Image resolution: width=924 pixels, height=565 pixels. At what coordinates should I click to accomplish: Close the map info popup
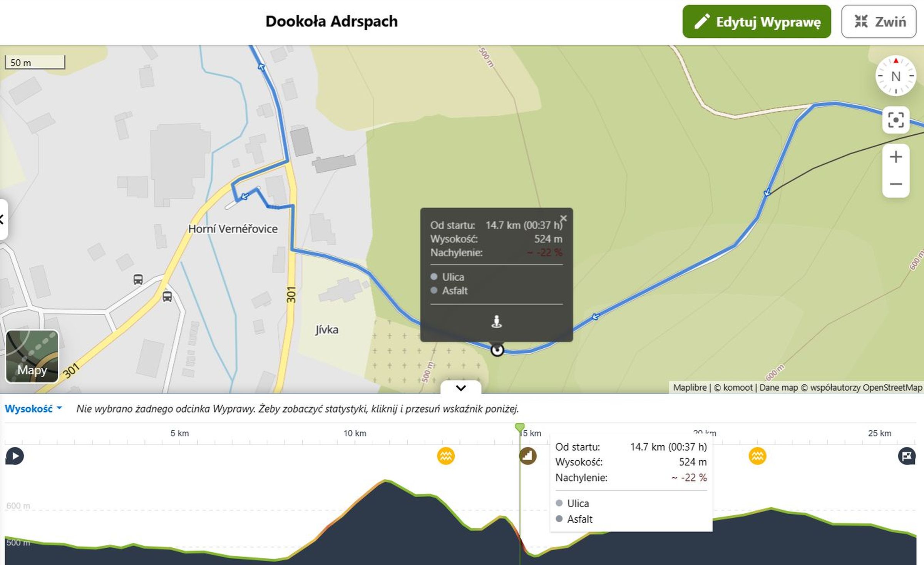click(x=563, y=219)
